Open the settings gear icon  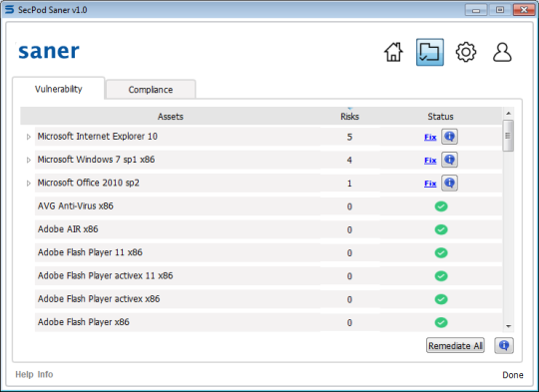pyautogui.click(x=466, y=52)
